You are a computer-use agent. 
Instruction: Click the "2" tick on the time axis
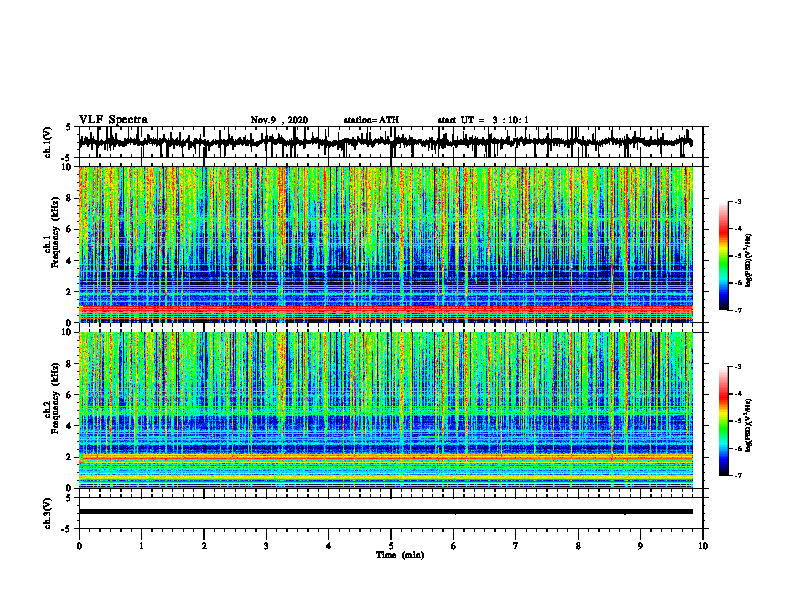[204, 546]
